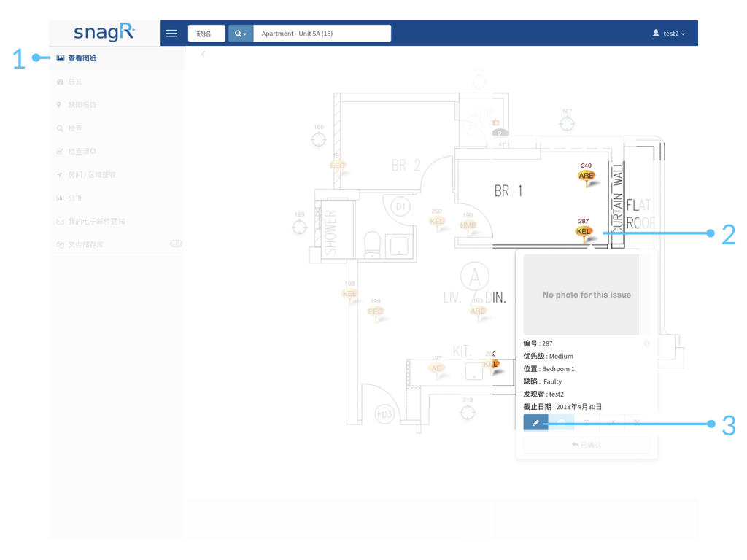Click the SHOWER label on the plan
Image resolution: width=747 pixels, height=560 pixels.
(x=330, y=233)
